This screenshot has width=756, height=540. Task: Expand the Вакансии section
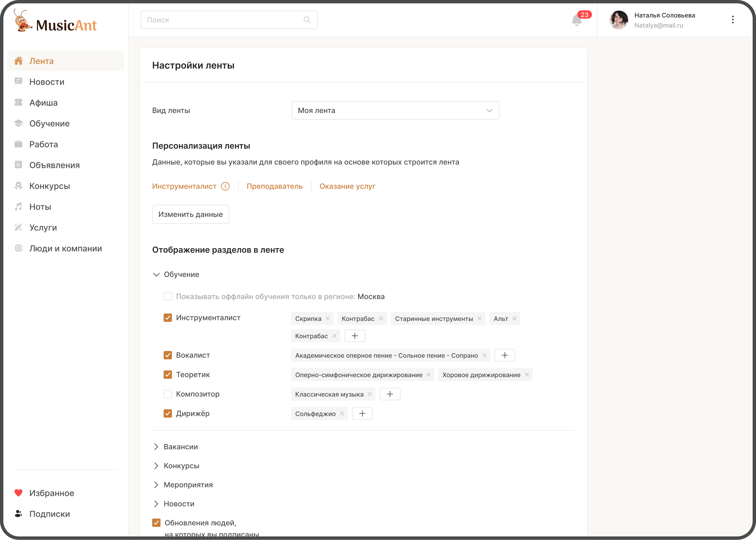pyautogui.click(x=156, y=447)
